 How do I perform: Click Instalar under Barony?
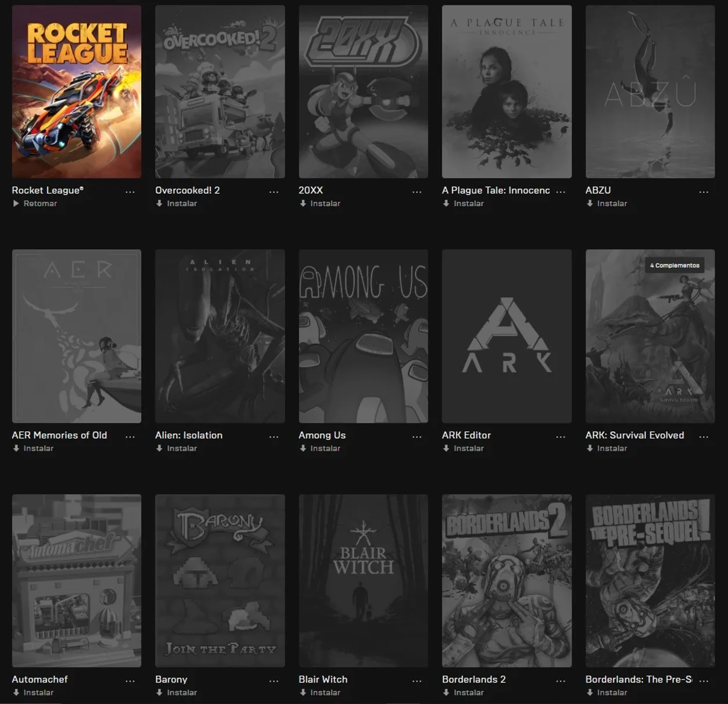coord(177,692)
